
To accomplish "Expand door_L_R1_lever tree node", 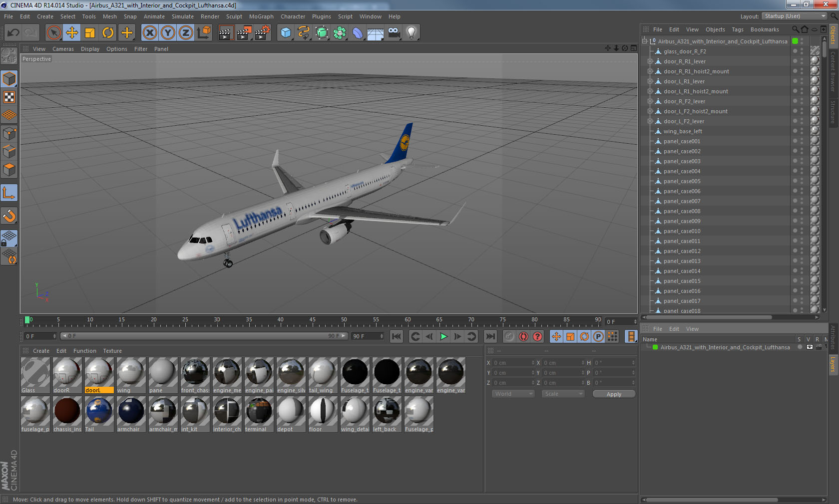I will coord(650,81).
